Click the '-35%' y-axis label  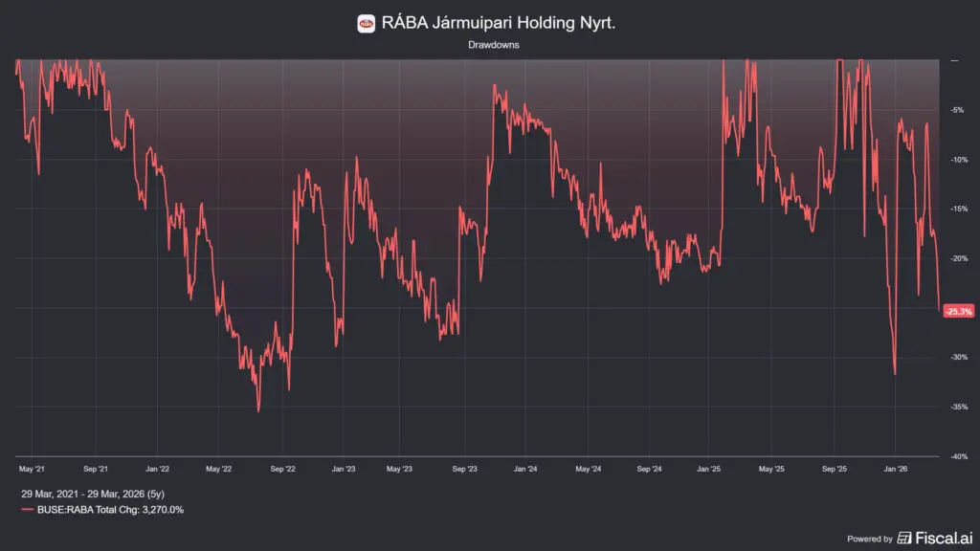tap(959, 407)
